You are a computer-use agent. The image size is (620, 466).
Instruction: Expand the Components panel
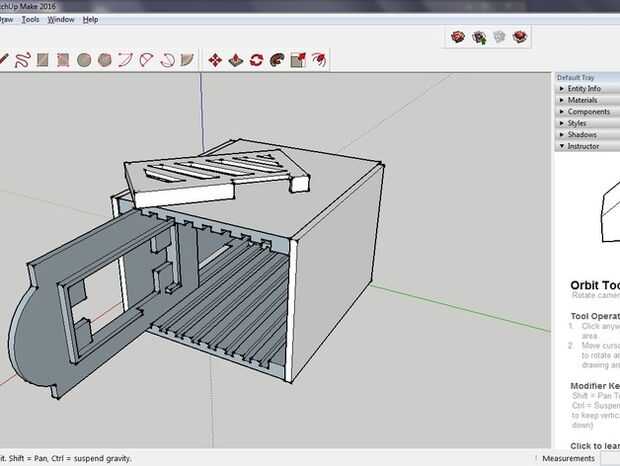(587, 111)
